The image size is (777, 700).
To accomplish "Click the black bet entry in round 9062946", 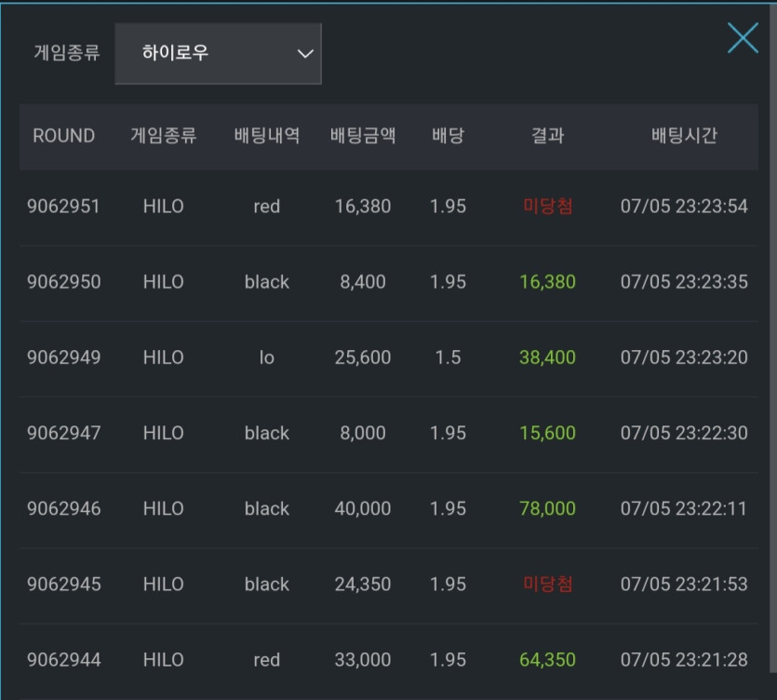I will click(266, 508).
